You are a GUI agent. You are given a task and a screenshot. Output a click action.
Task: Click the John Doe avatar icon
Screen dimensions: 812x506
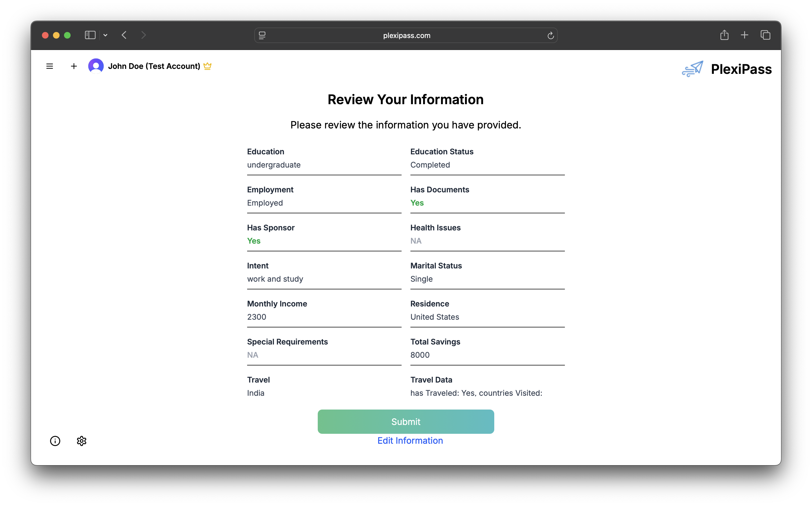[96, 66]
